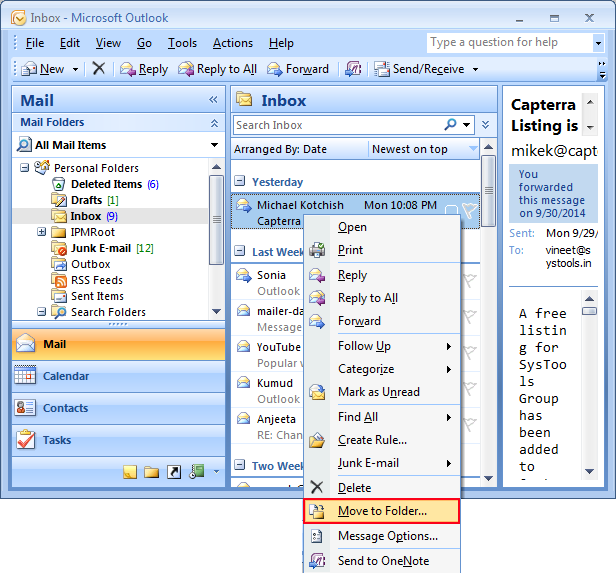Open the help question box dropdown arrow
Screen dimensions: 616x573
pos(598,43)
